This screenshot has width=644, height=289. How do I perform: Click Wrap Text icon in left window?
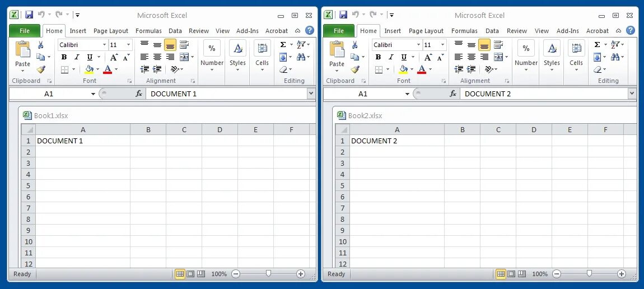[184, 44]
